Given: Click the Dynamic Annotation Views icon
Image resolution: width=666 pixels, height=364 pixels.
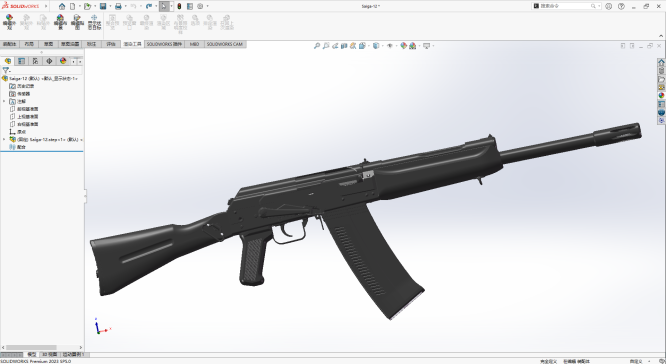Looking at the screenshot, I should (353, 46).
